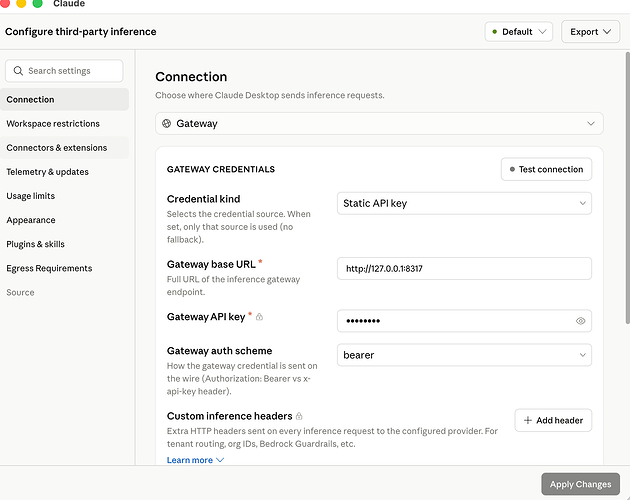Screen dimensions: 630x500
Task: Open Usage limits settings
Action: point(64,196)
